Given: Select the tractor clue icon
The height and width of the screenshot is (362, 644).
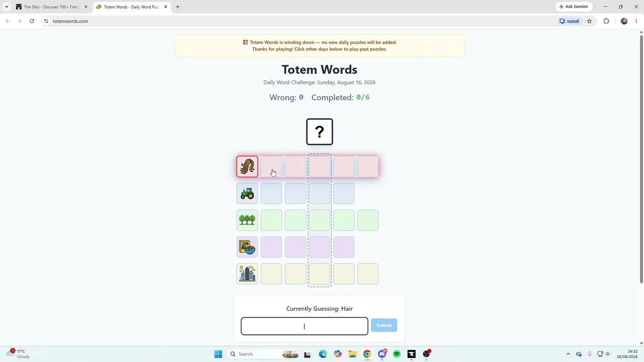Looking at the screenshot, I should pyautogui.click(x=247, y=193).
